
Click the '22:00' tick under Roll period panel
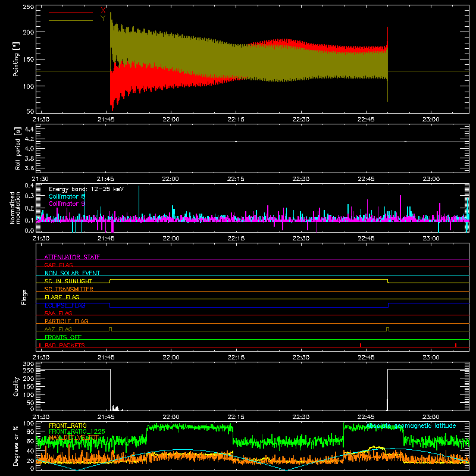pos(171,179)
